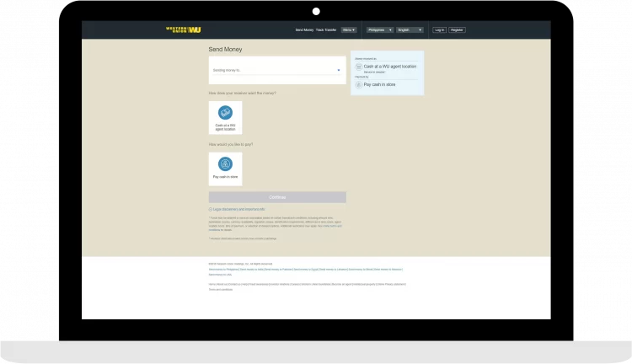This screenshot has height=364, width=632.
Task: Click the Log In button
Action: pyautogui.click(x=439, y=30)
